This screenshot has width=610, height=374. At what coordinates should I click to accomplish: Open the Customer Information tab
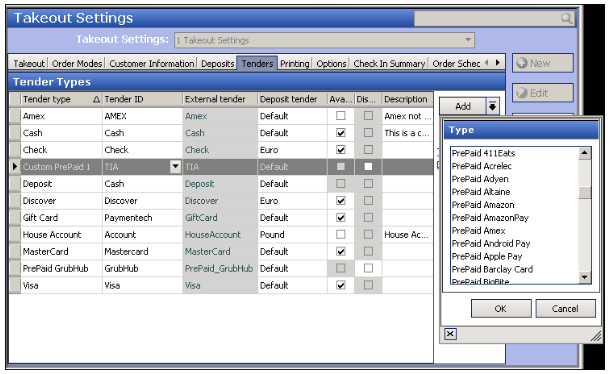coord(151,63)
